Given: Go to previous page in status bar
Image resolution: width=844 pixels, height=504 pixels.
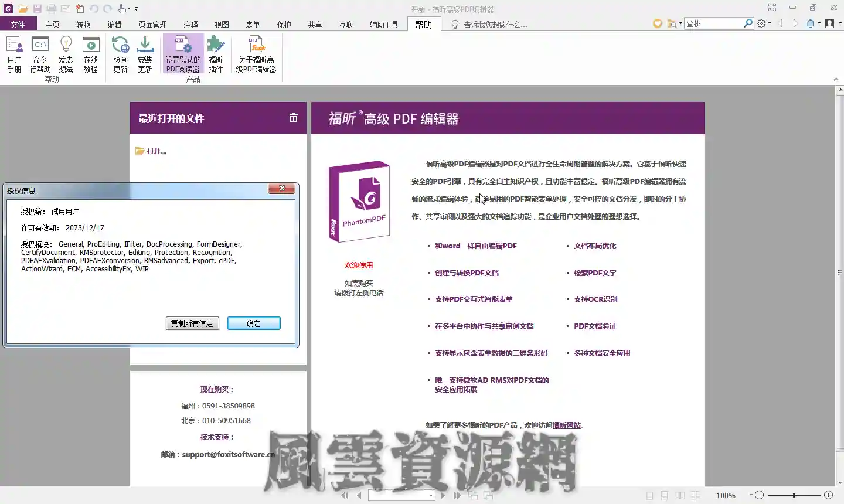Looking at the screenshot, I should (359, 495).
